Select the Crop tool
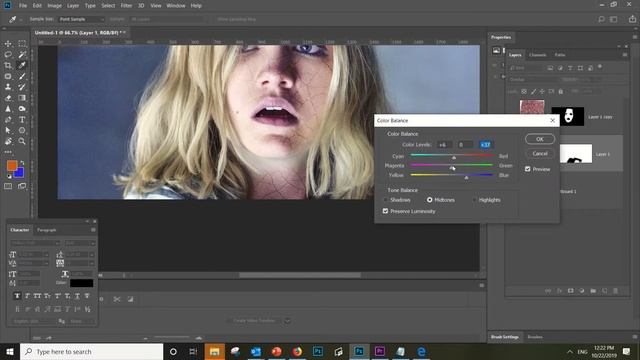The height and width of the screenshot is (360, 640). pos(8,65)
